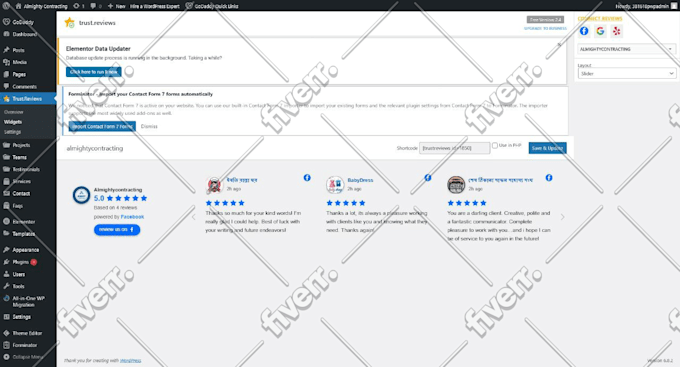
Task: Open the New content menu
Action: coord(116,6)
